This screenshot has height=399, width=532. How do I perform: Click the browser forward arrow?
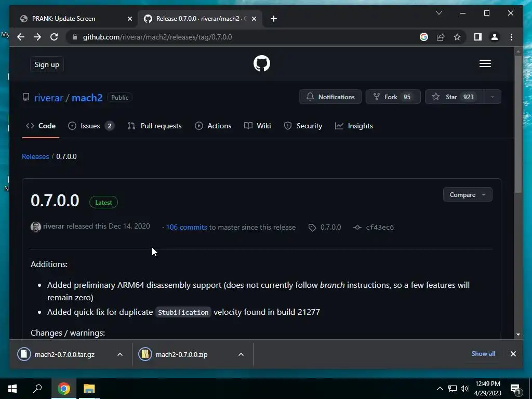tap(37, 37)
